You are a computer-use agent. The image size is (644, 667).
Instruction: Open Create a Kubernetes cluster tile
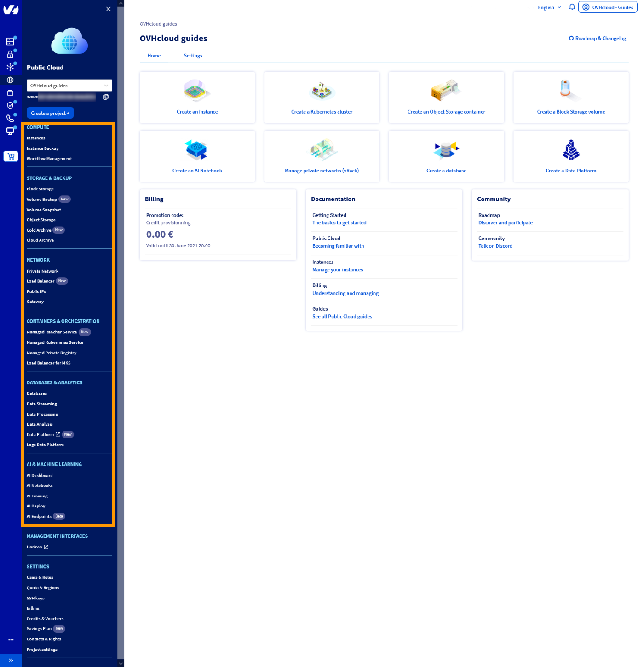(x=322, y=97)
